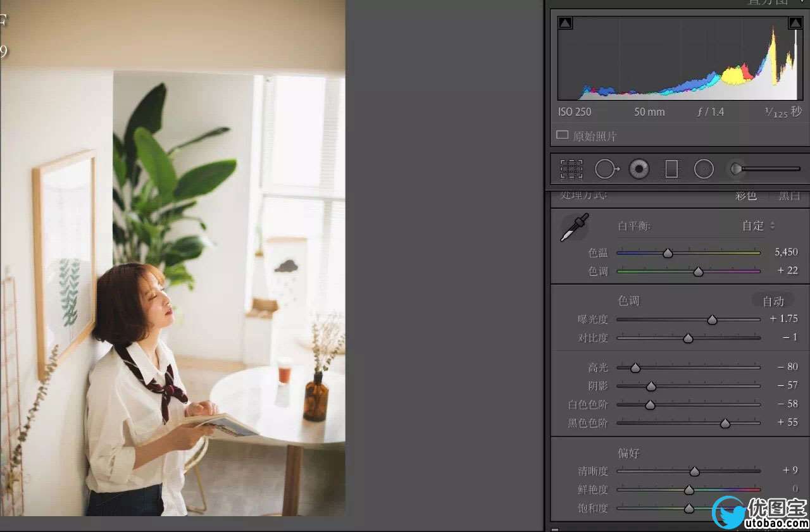The image size is (810, 532).
Task: Click the histogram graph area
Action: [x=680, y=58]
